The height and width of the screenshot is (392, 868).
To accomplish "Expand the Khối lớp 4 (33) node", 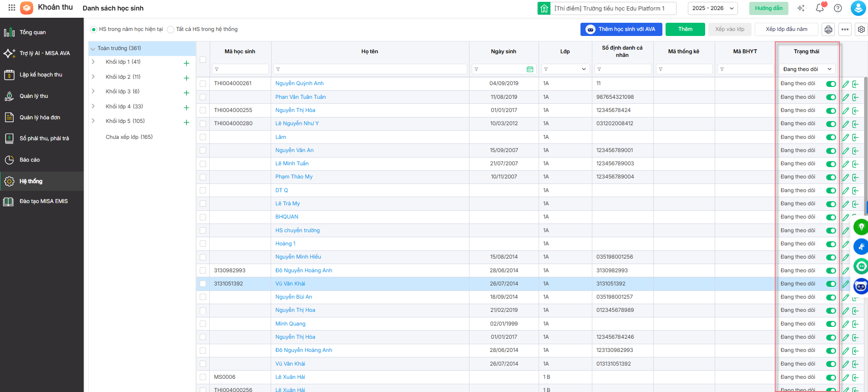I will click(93, 107).
